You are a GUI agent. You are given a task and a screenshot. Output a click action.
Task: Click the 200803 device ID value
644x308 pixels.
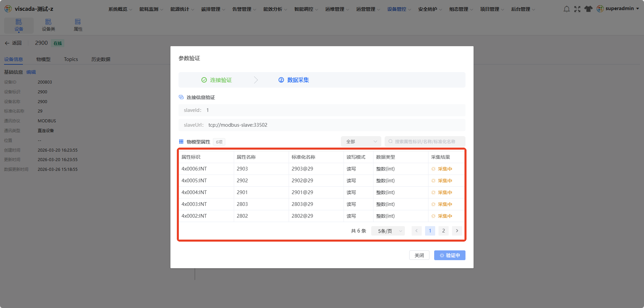click(45, 82)
